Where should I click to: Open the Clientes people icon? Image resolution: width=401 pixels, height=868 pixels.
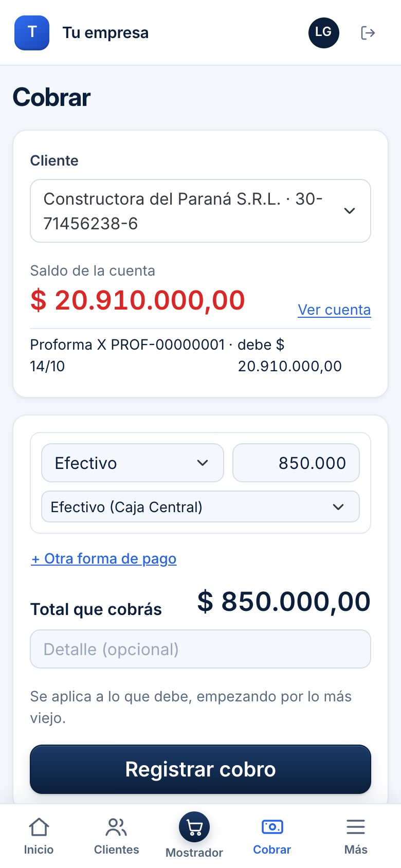(116, 827)
